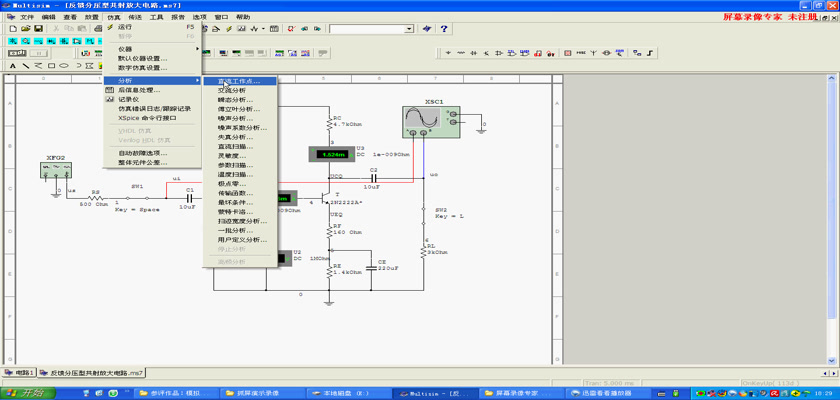This screenshot has height=400, width=840.
Task: Open the 编辑 menu
Action: 48,17
